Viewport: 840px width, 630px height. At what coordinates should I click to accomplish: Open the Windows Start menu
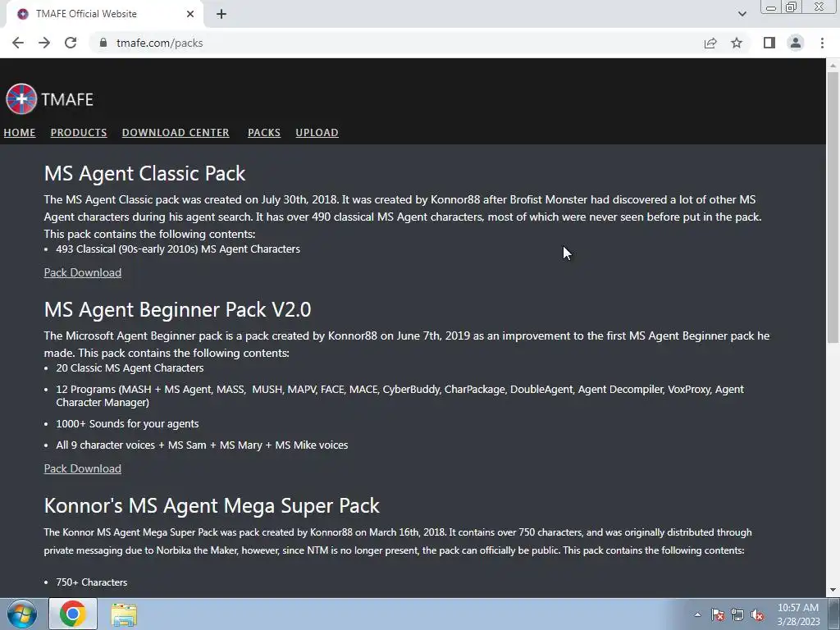21,614
